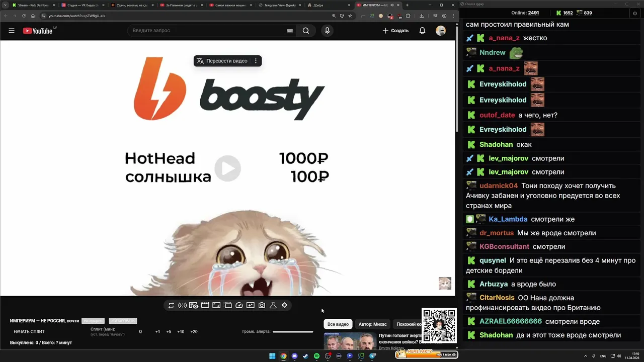Click the +20 split minutes button
644x362 pixels.
194,332
